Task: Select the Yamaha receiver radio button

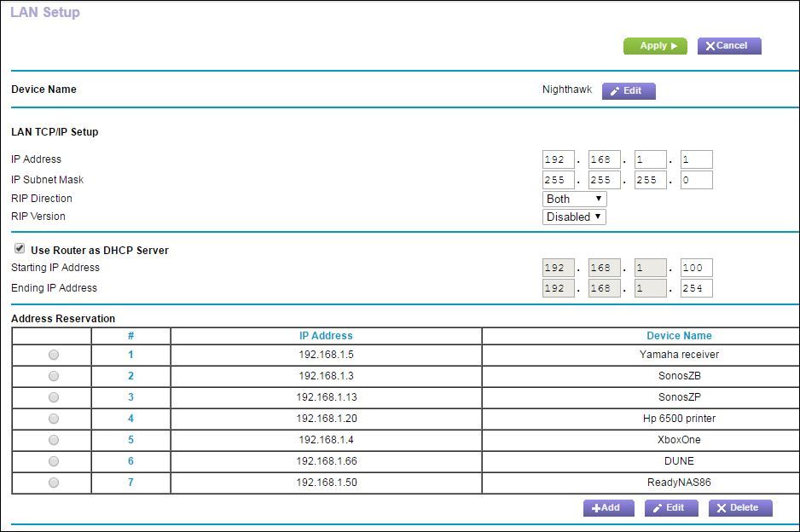Action: pos(54,355)
